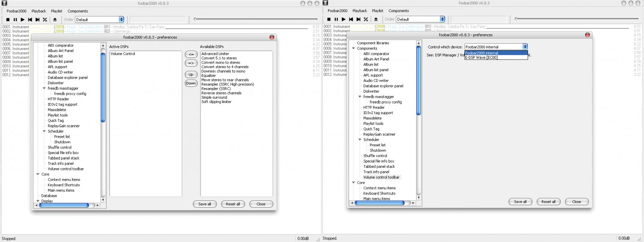
Task: Choose E-DSP Wave [EC00] from the device list
Action: 496,57
